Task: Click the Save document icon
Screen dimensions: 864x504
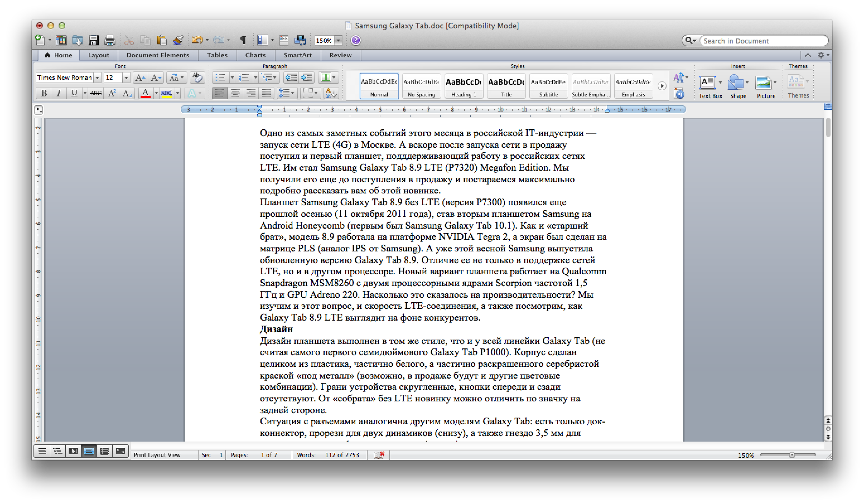Action: click(93, 40)
